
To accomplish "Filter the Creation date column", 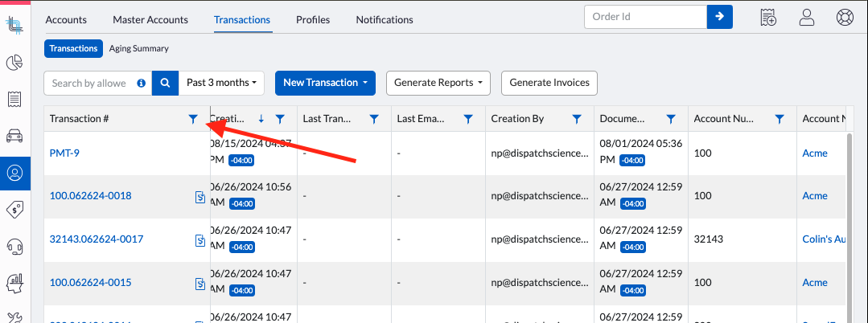I will pyautogui.click(x=280, y=118).
